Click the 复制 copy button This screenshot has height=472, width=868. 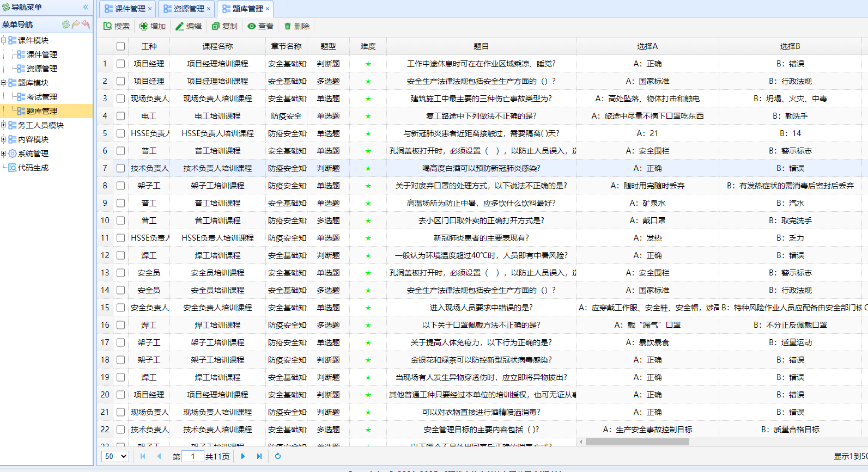point(224,26)
